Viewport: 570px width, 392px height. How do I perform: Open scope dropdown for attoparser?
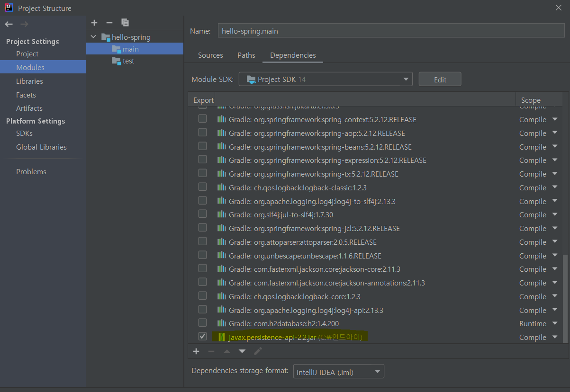click(555, 242)
